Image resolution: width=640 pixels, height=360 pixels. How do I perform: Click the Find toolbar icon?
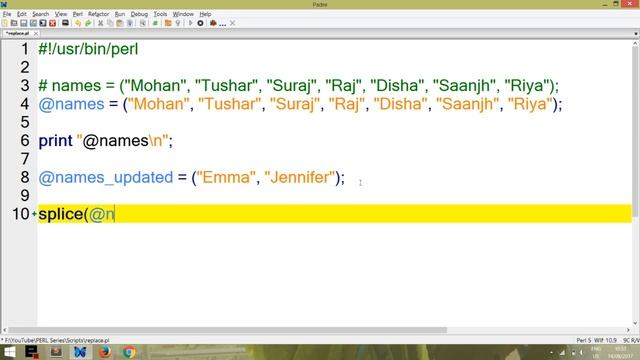(142, 23)
